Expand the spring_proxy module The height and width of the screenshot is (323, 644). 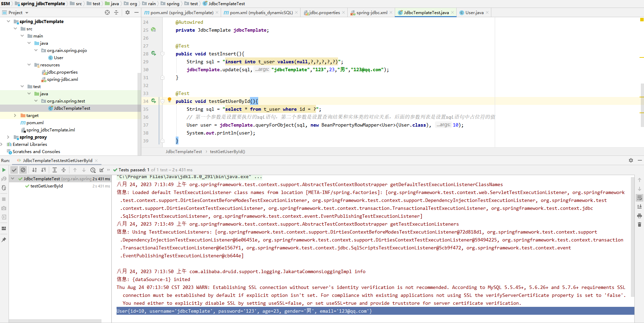click(9, 137)
